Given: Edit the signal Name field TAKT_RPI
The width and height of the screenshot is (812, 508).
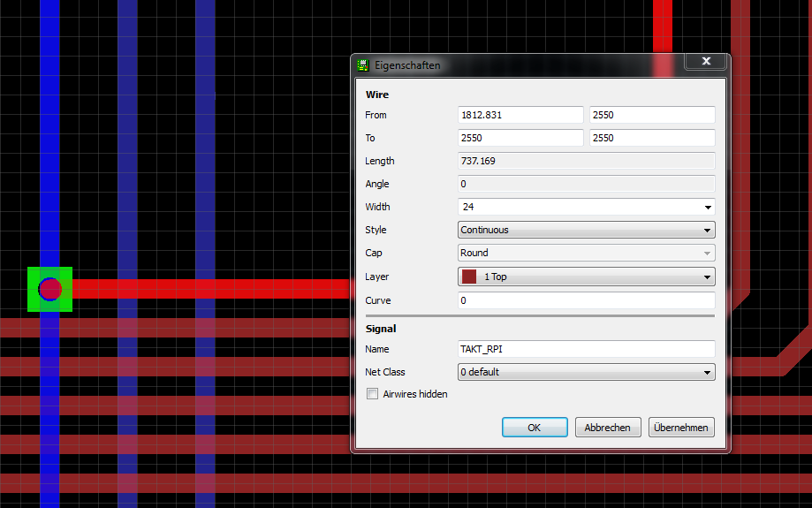Looking at the screenshot, I should [586, 349].
